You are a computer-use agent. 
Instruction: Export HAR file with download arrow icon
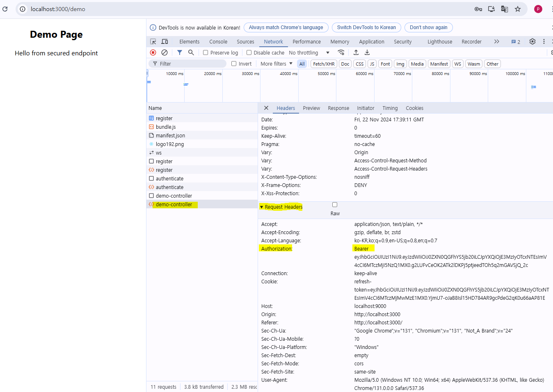[367, 52]
